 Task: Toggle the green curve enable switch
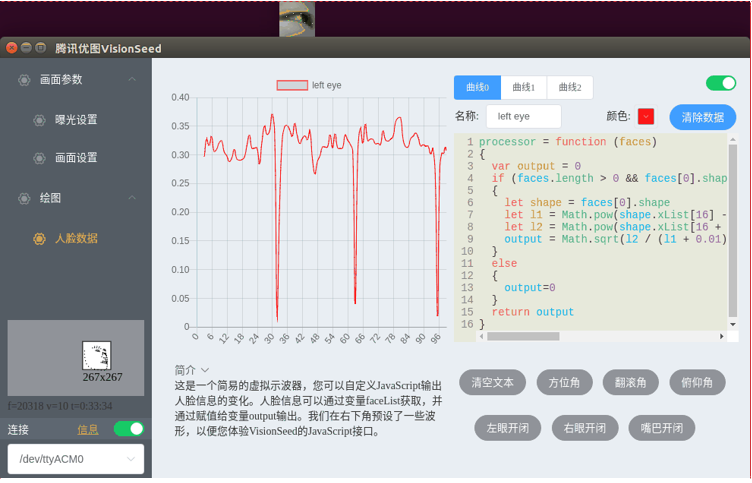pos(720,84)
